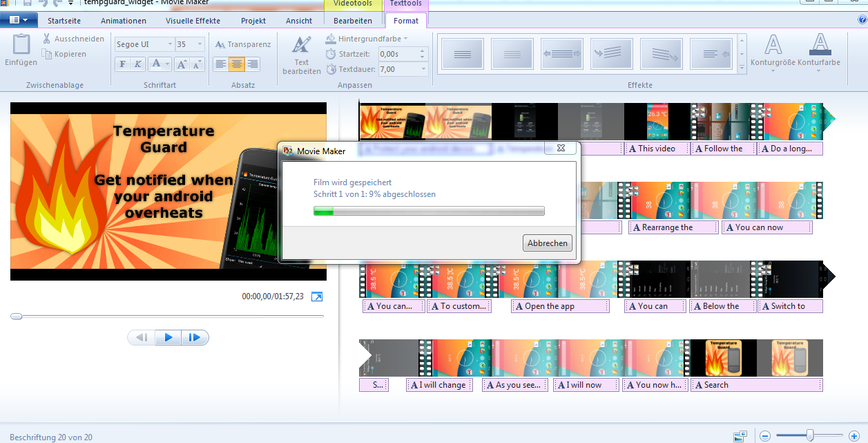868x443 pixels.
Task: Increase font size with larger A icon
Action: pos(182,64)
